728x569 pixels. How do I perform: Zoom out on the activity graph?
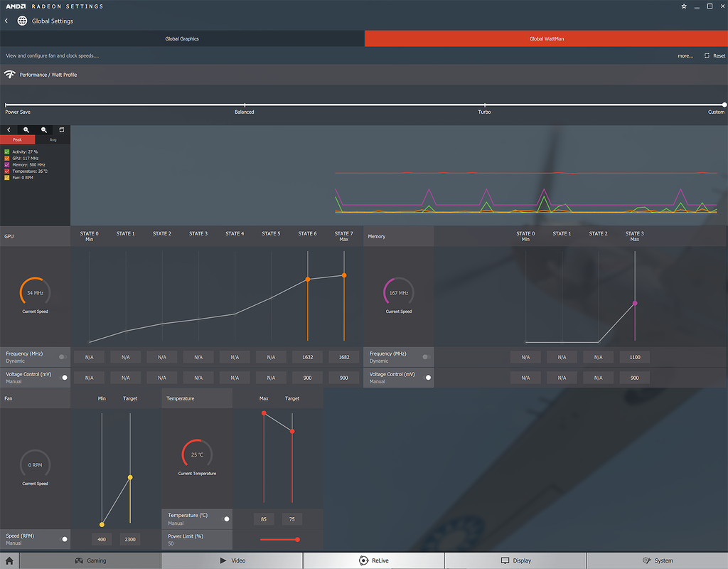44,130
